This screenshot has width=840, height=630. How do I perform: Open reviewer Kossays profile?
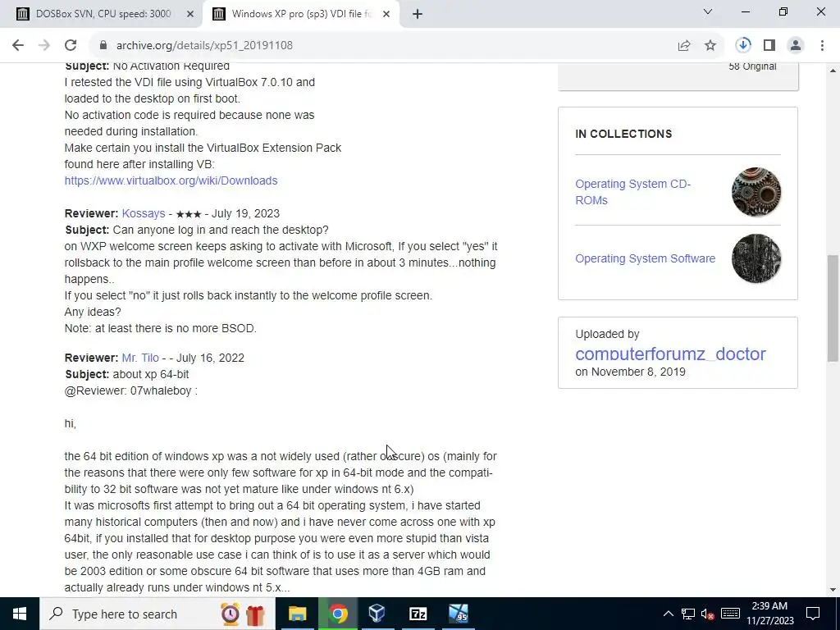(144, 213)
